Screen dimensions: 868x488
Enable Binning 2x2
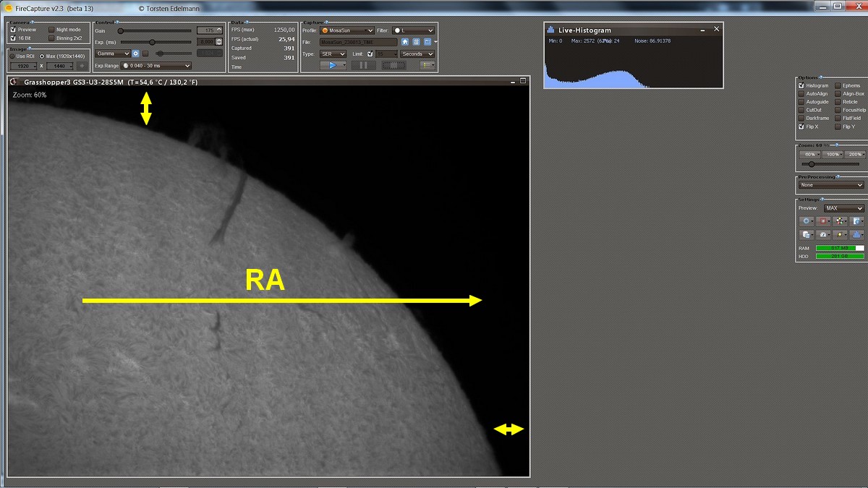pyautogui.click(x=51, y=38)
